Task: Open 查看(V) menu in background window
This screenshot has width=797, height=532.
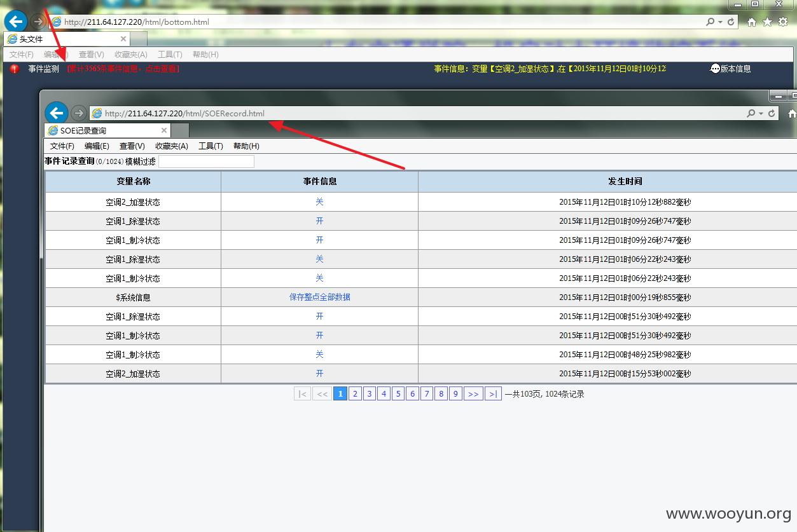Action: pos(92,55)
